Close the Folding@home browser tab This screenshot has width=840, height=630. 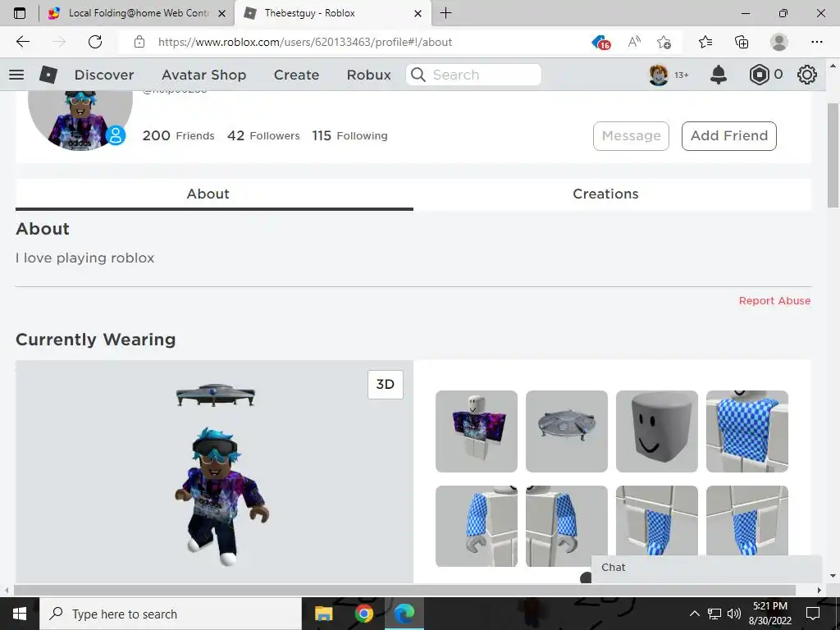point(221,13)
